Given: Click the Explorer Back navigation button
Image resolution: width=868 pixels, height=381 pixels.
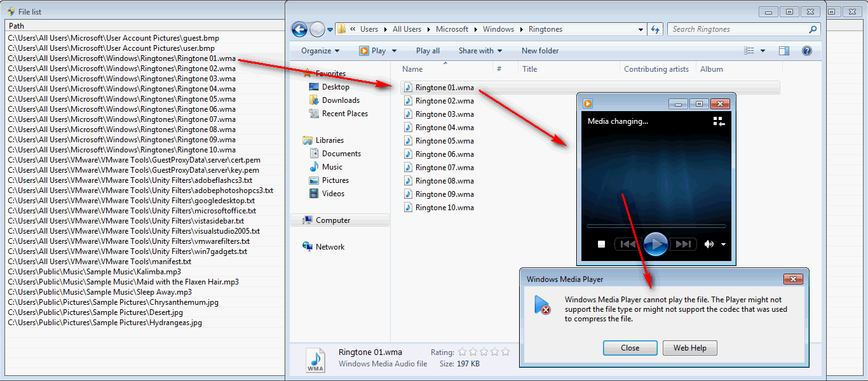Looking at the screenshot, I should coord(299,29).
